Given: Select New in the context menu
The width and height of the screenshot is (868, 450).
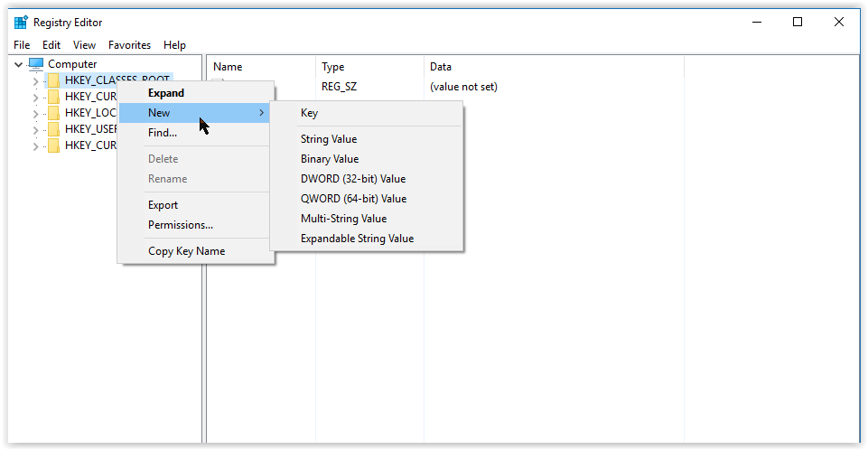Looking at the screenshot, I should (194, 113).
